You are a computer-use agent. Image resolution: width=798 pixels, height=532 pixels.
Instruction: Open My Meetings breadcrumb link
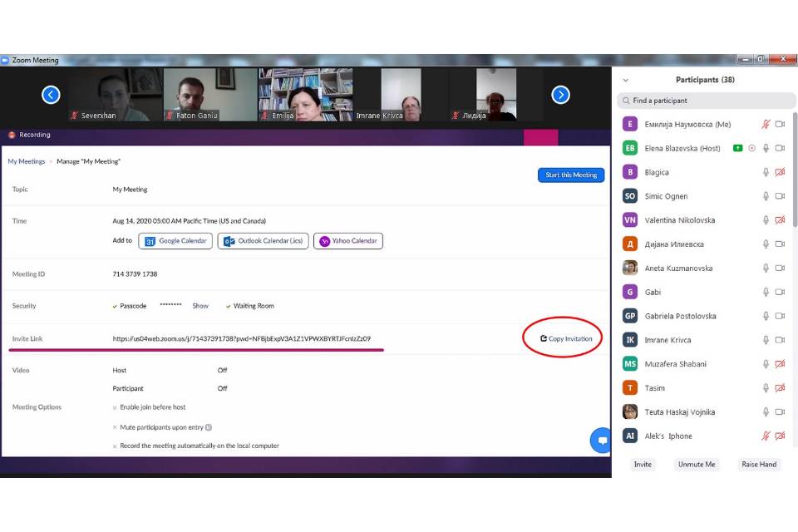pos(27,161)
